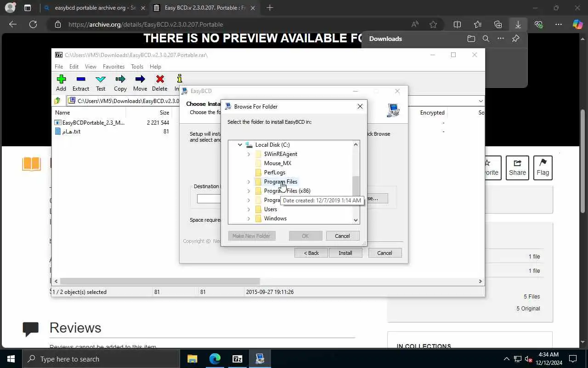
Task: Expand the Program Files (x86) folder
Action: point(249,191)
